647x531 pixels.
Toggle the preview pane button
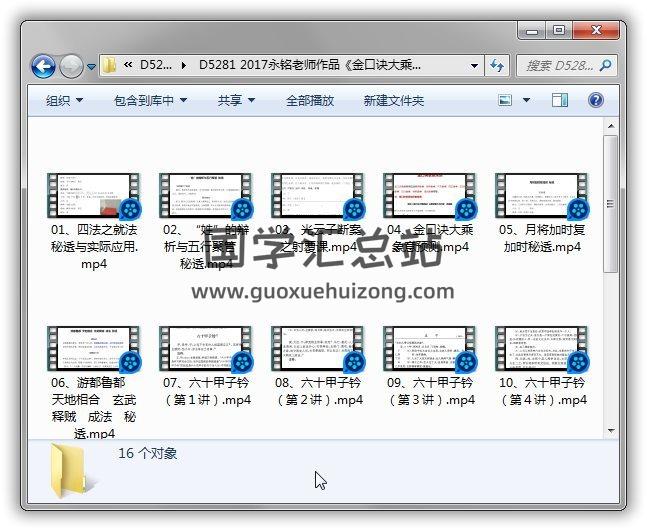560,101
